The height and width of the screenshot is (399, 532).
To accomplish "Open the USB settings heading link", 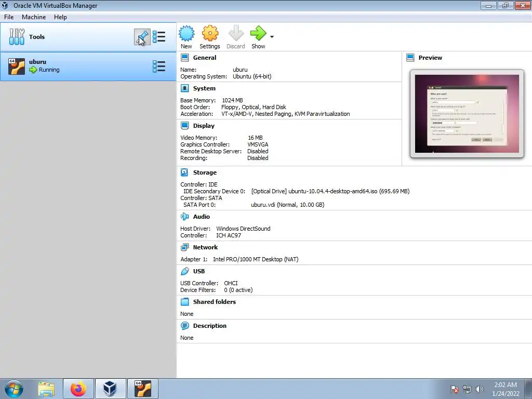I will (199, 271).
